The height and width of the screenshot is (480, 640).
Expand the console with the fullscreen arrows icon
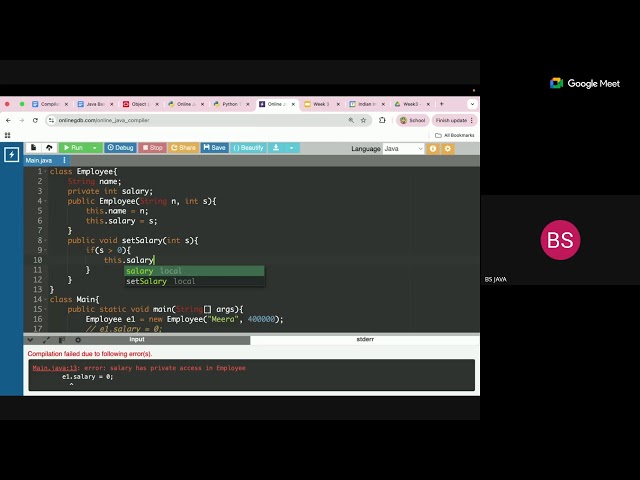pos(46,340)
